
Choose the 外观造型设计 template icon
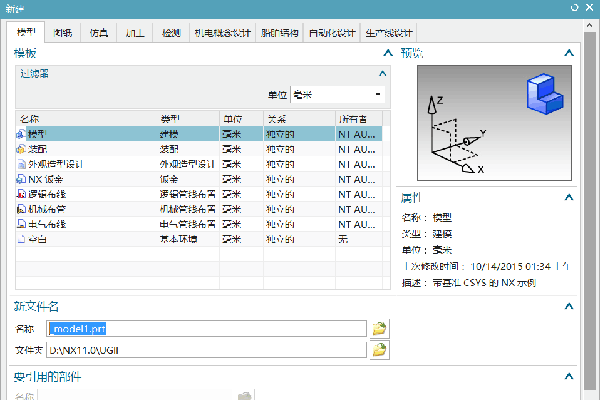pyautogui.click(x=21, y=163)
